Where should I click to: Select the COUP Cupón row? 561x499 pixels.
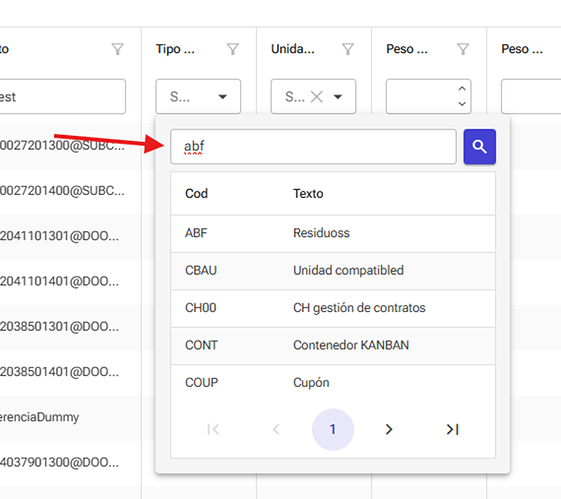pyautogui.click(x=333, y=383)
